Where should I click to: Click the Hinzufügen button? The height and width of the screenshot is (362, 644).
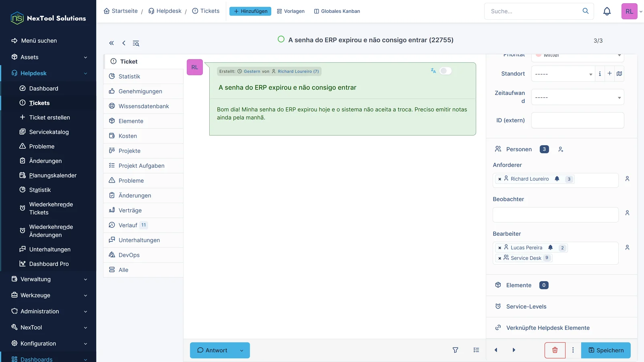250,11
